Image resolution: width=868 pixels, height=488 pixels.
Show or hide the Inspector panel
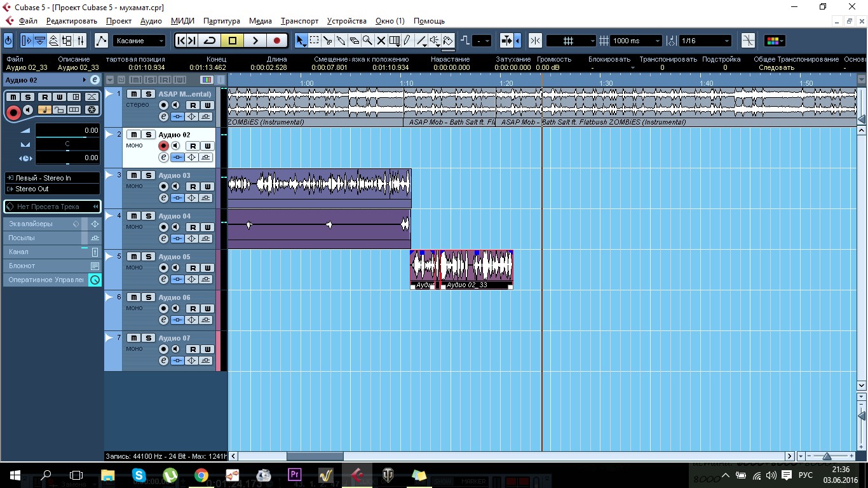[26, 41]
